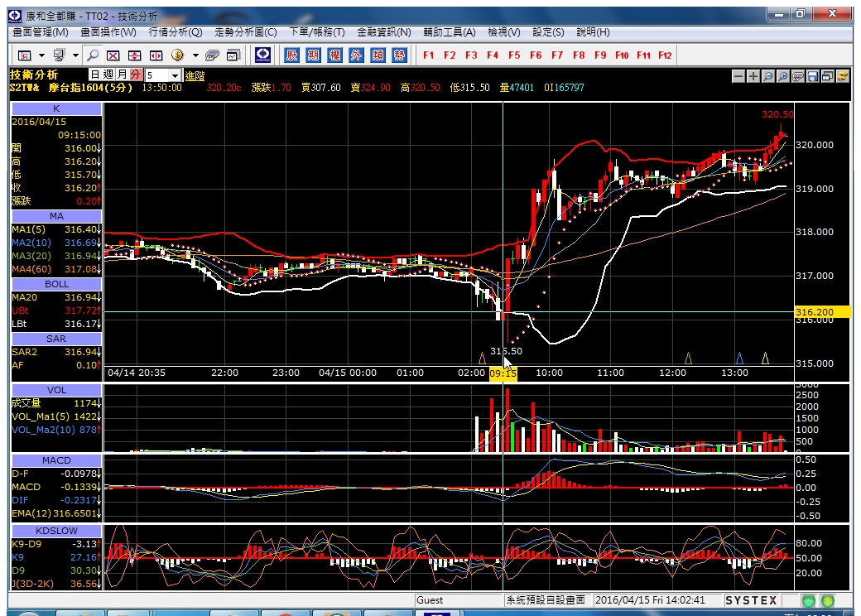Click the monitor with checkmark toolbar icon

(x=59, y=55)
